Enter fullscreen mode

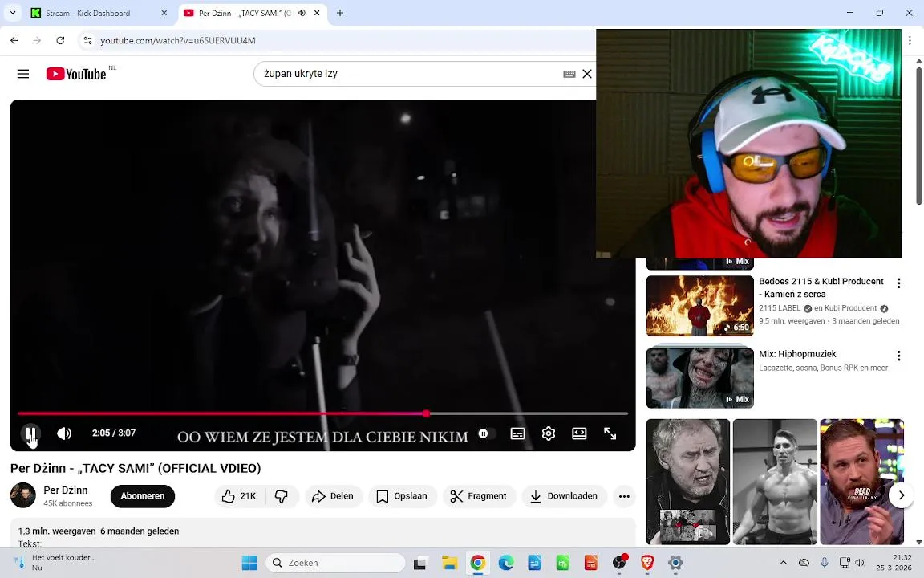coord(610,433)
